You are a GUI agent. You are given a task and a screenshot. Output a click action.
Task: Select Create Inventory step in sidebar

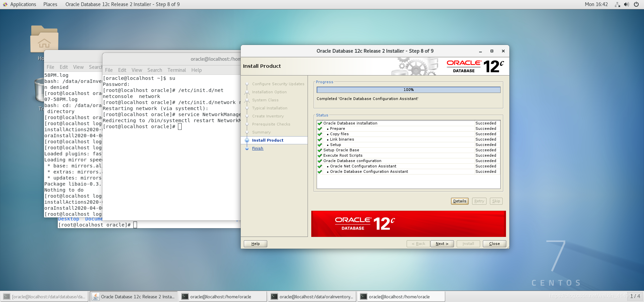click(268, 116)
